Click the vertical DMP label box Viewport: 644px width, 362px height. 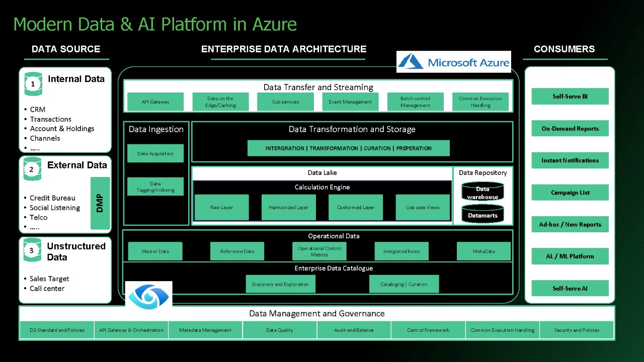click(100, 203)
